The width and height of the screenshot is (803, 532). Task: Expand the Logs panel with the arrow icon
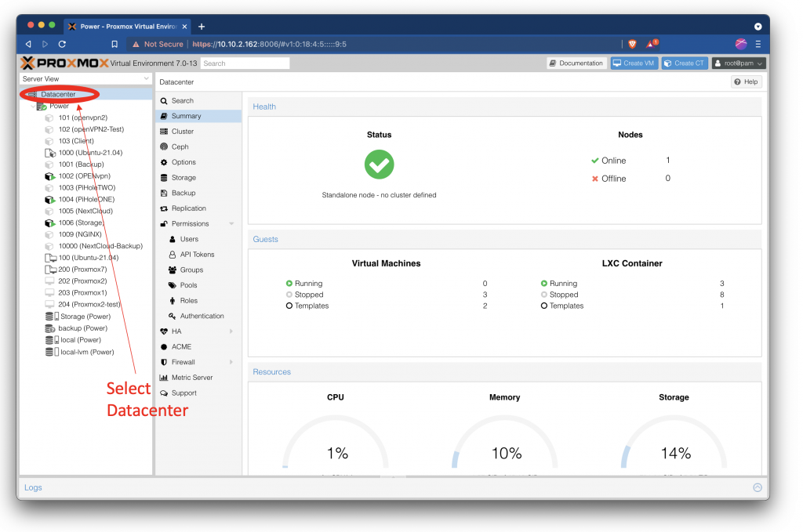coord(758,487)
